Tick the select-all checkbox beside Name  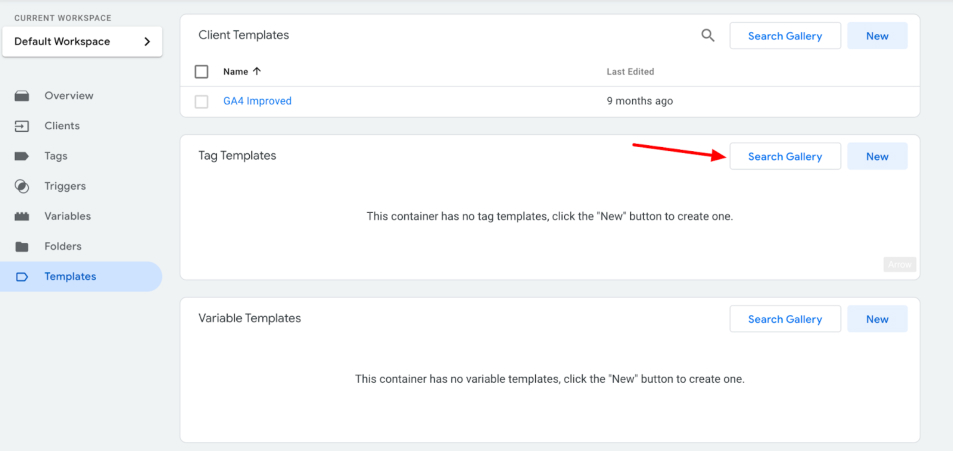201,72
